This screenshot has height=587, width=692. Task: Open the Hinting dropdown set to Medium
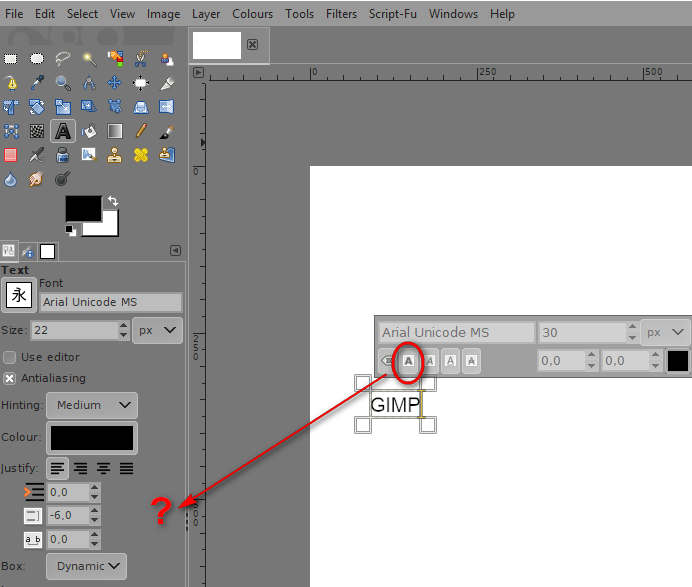pyautogui.click(x=92, y=405)
